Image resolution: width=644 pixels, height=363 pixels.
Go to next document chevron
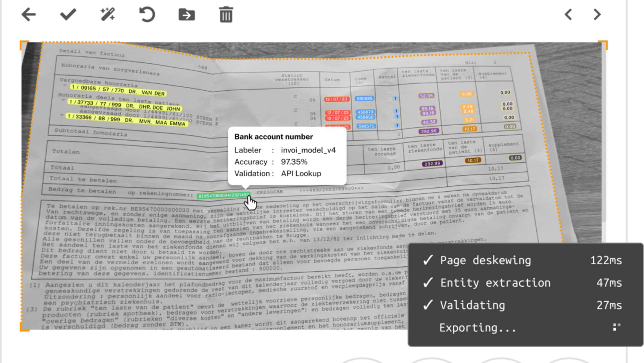[x=597, y=15]
